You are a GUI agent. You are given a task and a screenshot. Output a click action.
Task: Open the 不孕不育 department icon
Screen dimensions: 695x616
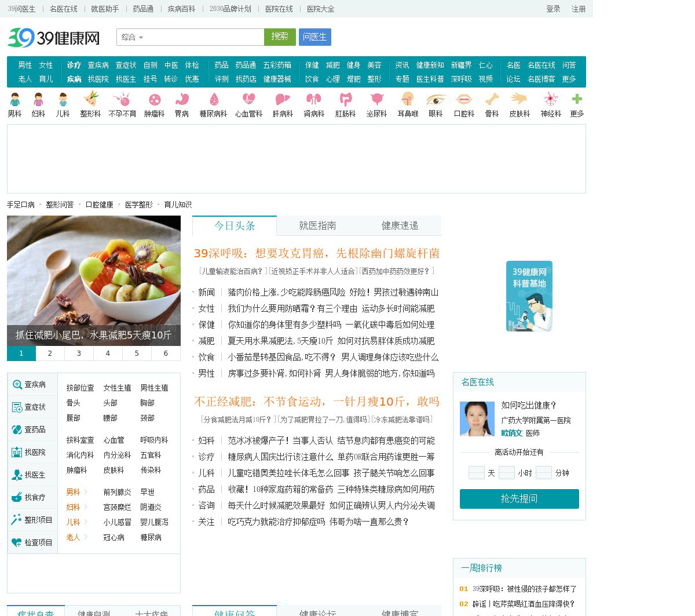pos(122,99)
